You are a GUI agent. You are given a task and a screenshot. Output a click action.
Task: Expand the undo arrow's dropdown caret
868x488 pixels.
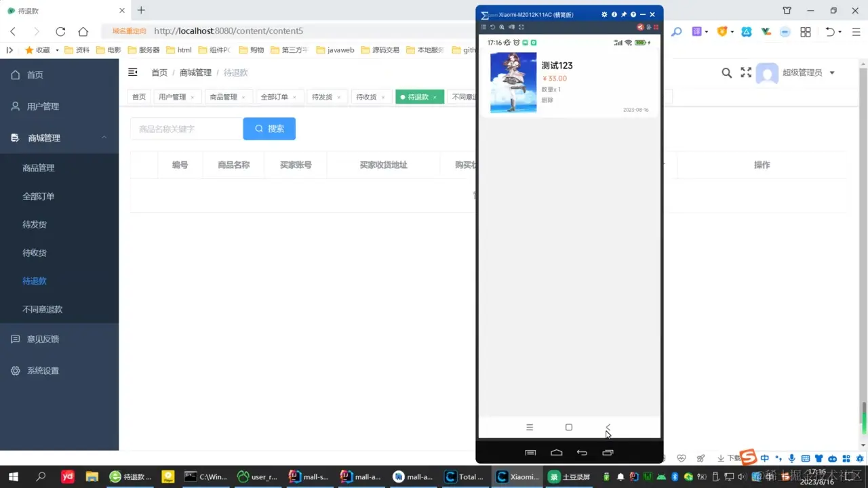tap(840, 32)
